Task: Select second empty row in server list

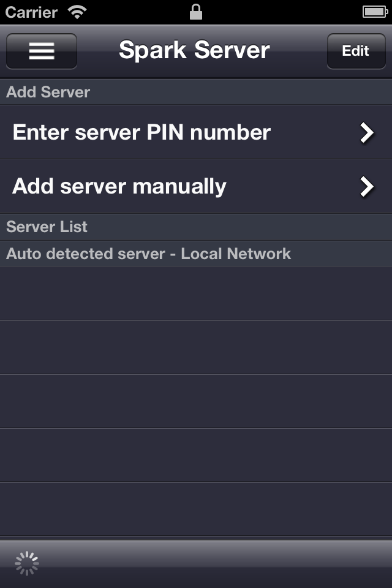Action: coord(196,347)
